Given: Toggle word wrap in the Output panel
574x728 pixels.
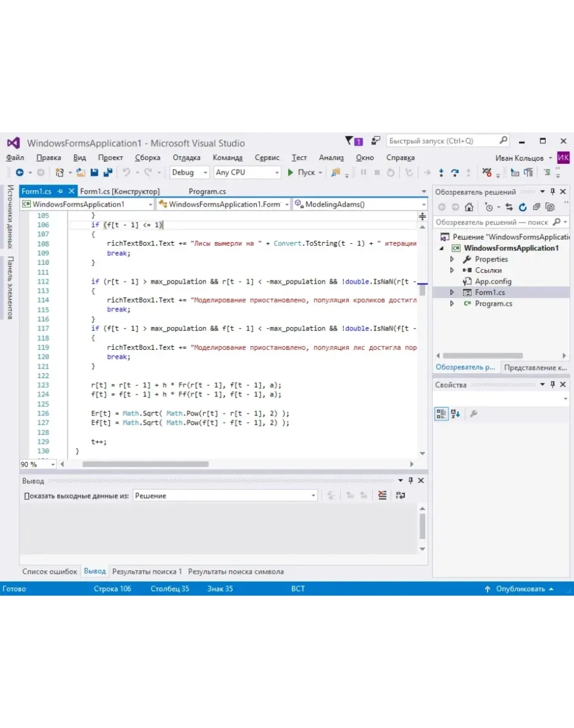Looking at the screenshot, I should coord(401,496).
